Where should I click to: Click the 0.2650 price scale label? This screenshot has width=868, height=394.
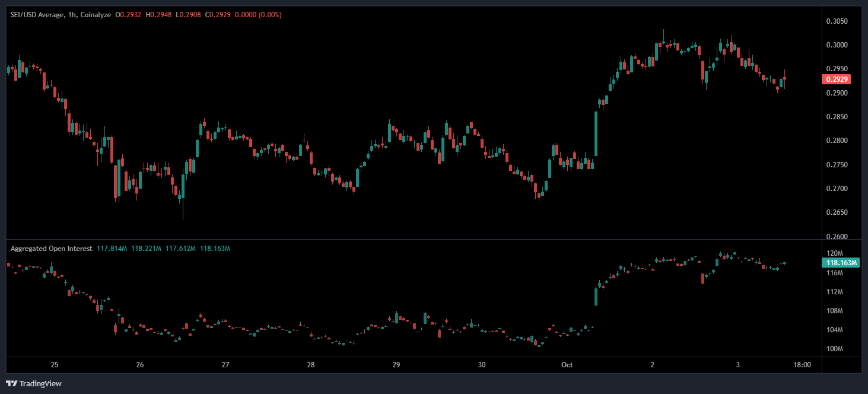point(837,212)
